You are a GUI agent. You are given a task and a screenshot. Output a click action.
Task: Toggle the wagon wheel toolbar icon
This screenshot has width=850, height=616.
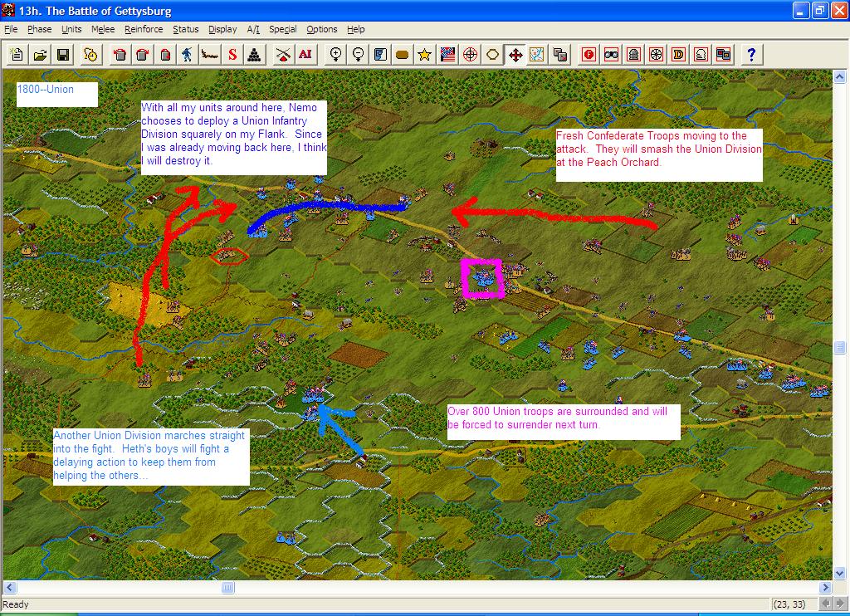pyautogui.click(x=656, y=54)
